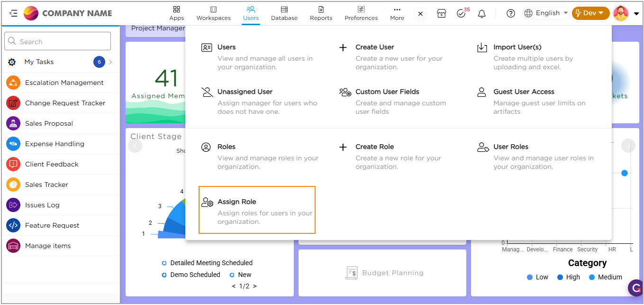Image resolution: width=644 pixels, height=305 pixels.
Task: Open the Import User(s) option
Action: (x=517, y=47)
